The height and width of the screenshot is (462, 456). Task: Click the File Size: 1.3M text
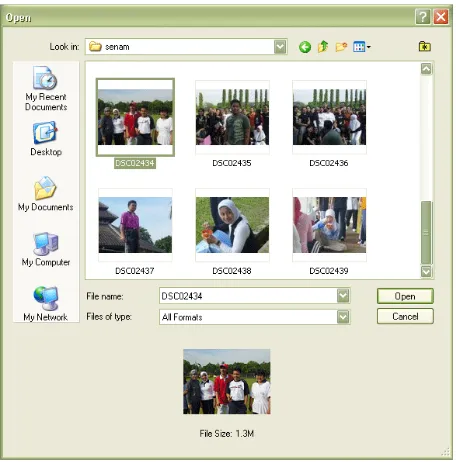[227, 434]
